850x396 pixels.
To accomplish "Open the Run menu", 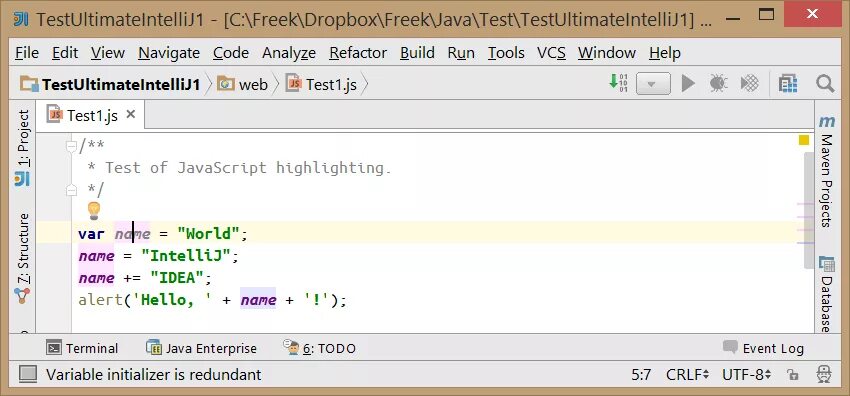I will tap(461, 53).
